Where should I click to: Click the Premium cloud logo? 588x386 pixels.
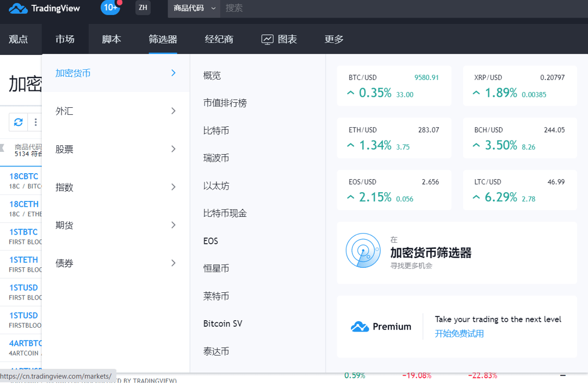coord(360,327)
